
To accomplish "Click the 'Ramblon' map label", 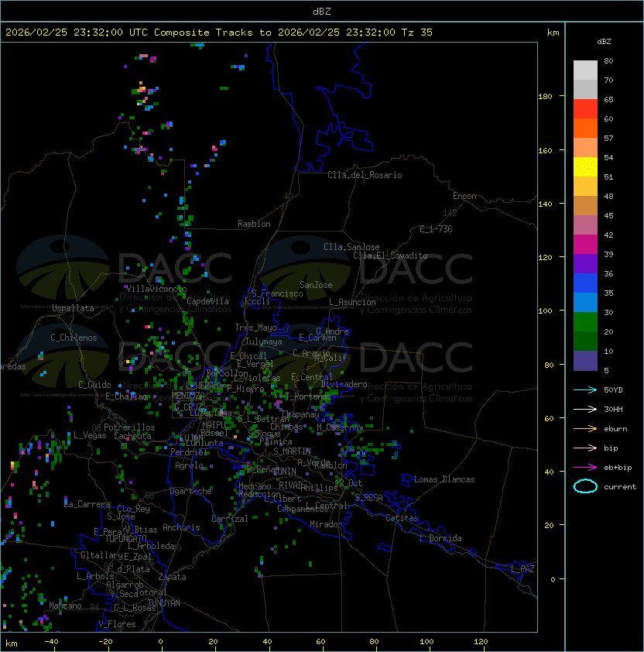I will [254, 224].
